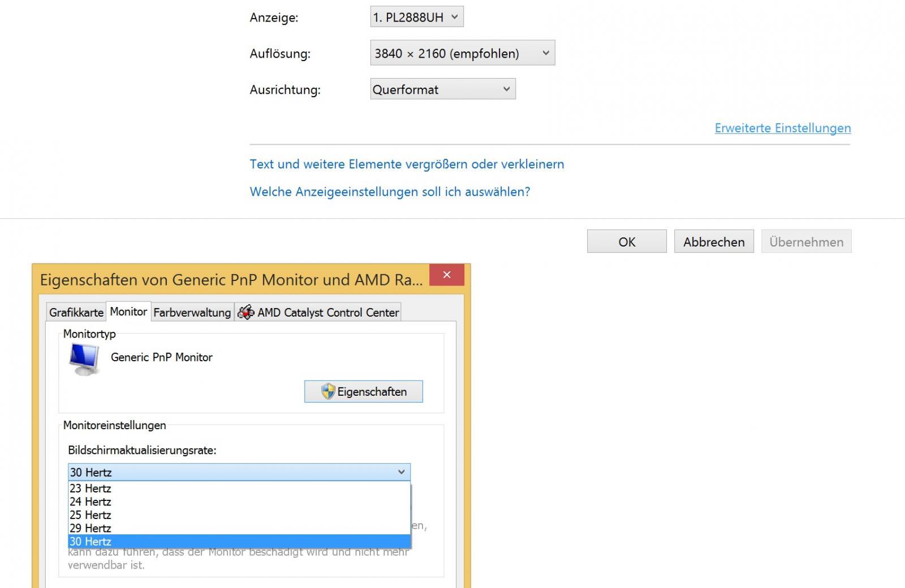Confirm with the OK button
This screenshot has height=588, width=905.
(x=627, y=241)
